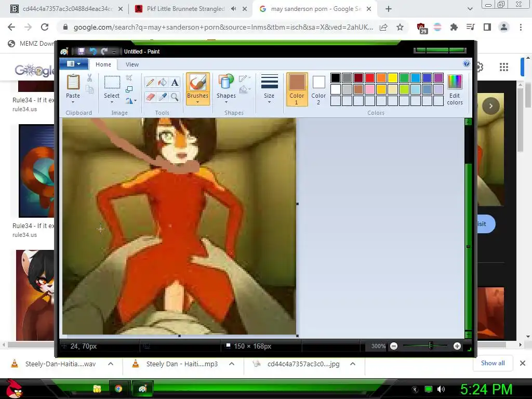Click Show all downloads
The image size is (532, 399).
click(x=493, y=363)
